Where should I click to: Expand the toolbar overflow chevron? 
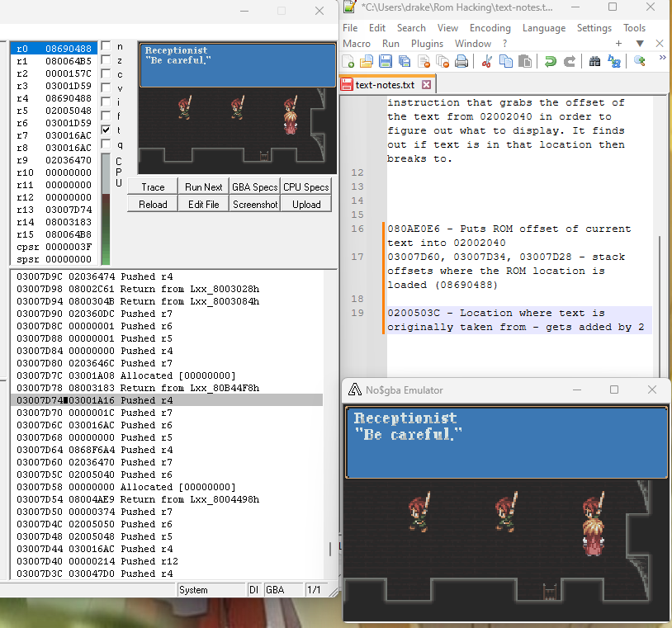click(663, 57)
